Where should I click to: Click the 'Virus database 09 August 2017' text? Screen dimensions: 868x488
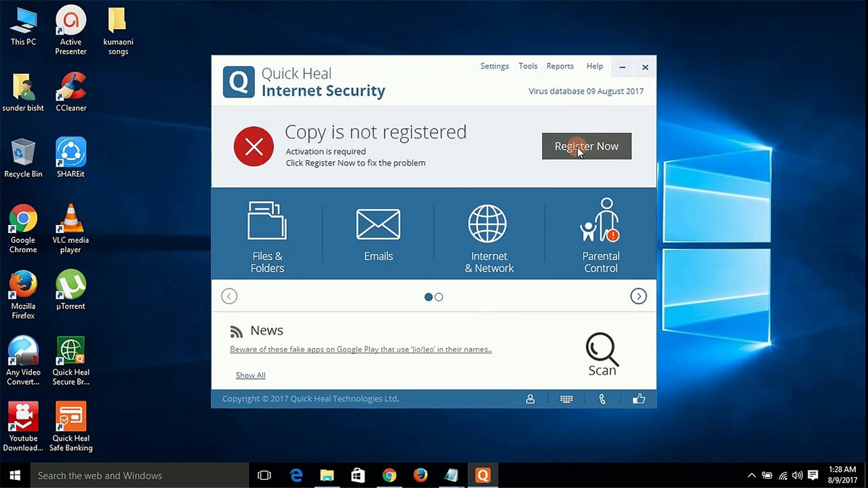[x=586, y=91]
